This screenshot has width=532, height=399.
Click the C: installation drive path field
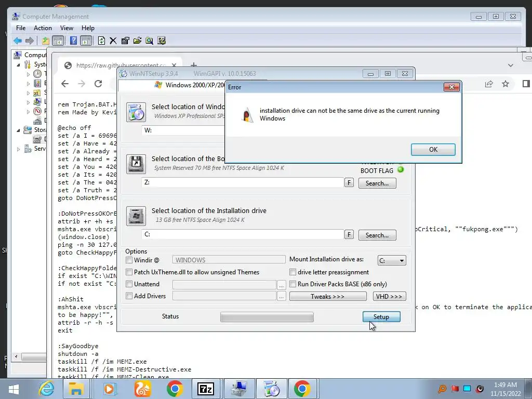click(242, 234)
